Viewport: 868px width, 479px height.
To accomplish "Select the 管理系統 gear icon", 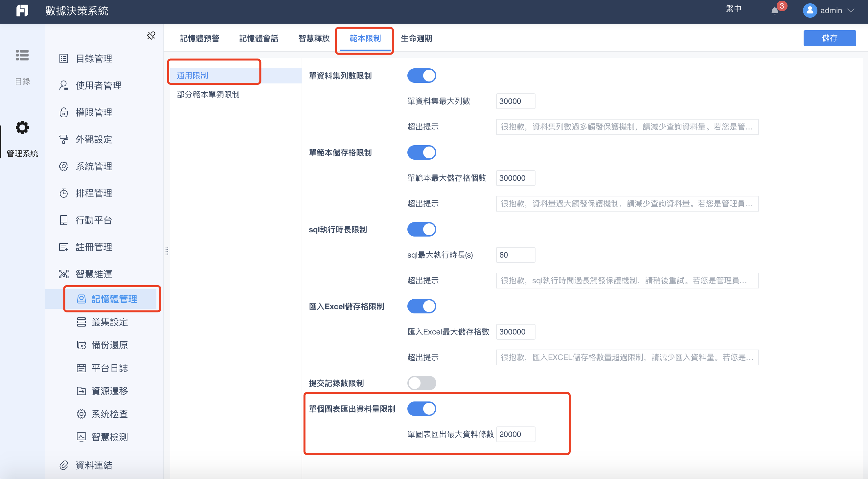I will pyautogui.click(x=22, y=127).
